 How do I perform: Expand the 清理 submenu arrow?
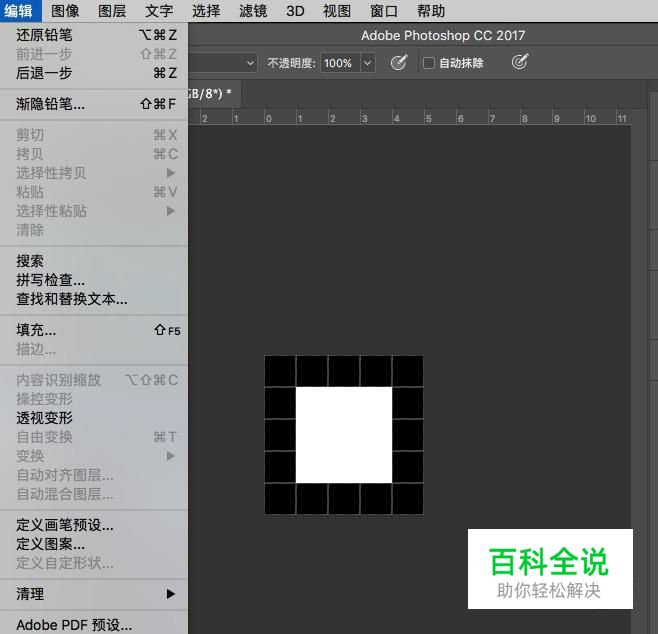pos(170,594)
